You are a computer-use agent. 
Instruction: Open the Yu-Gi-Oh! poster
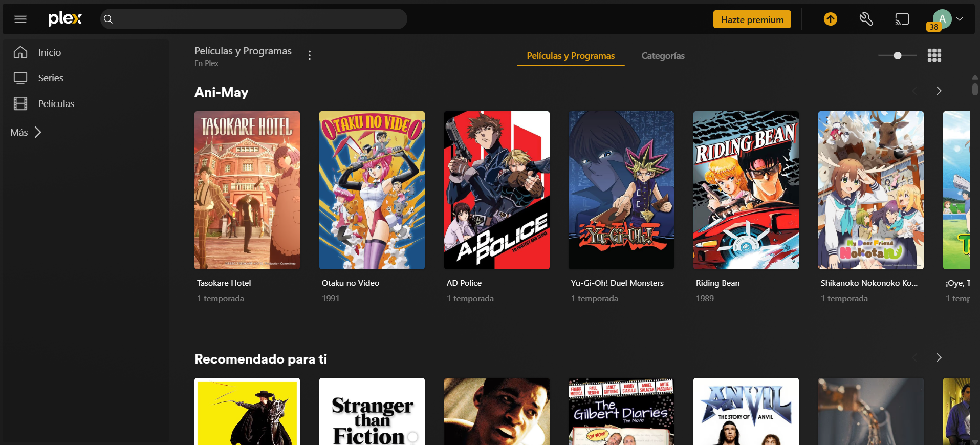tap(621, 190)
